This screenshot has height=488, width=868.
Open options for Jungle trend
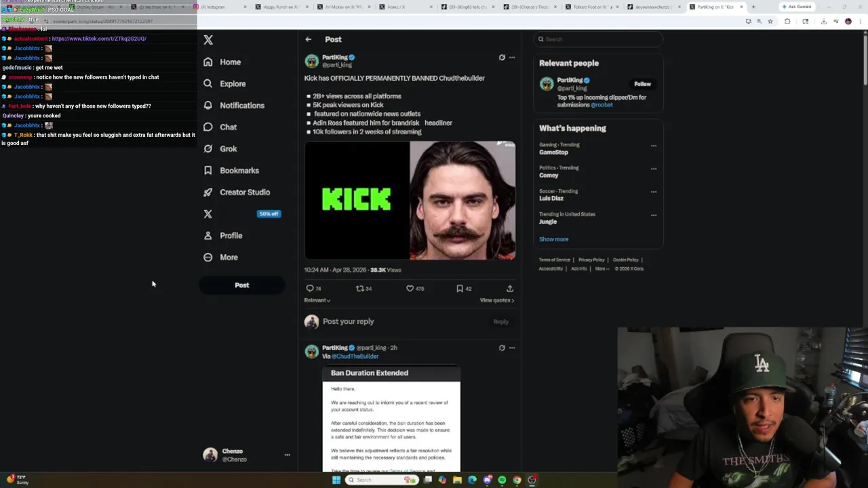pyautogui.click(x=654, y=216)
